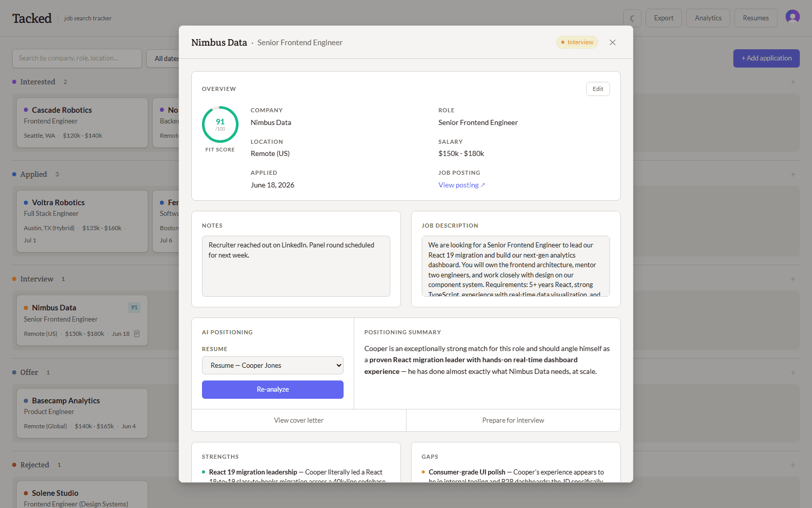
Task: Click into the Notes text area
Action: coord(296,266)
